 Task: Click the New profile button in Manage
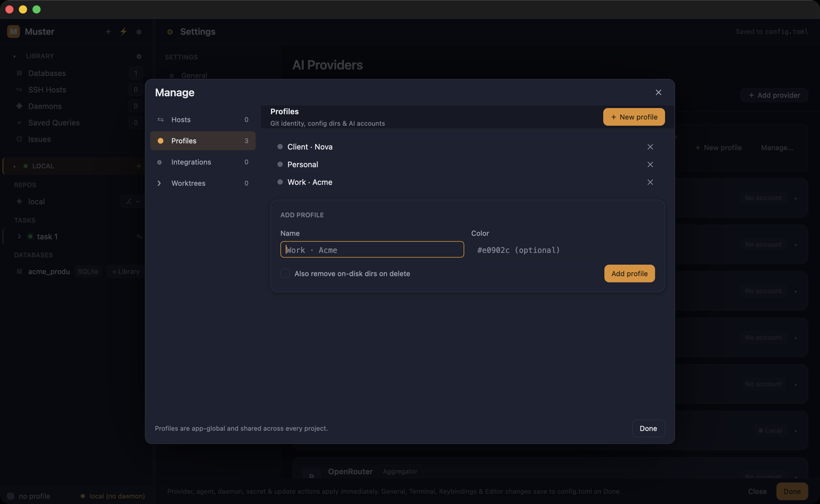tap(634, 117)
